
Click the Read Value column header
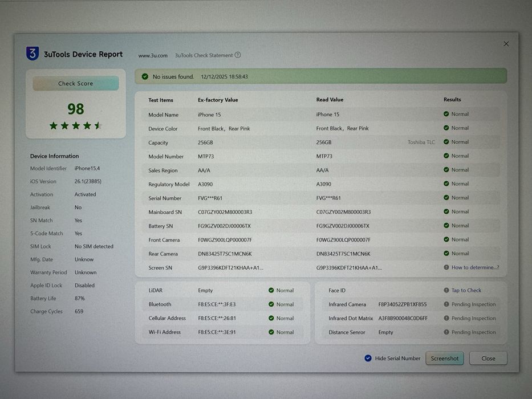(x=330, y=99)
